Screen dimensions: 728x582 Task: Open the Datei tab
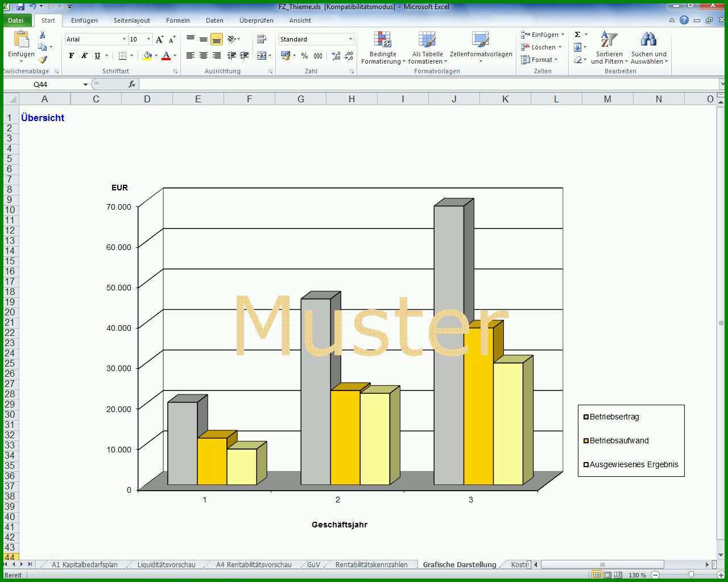(15, 20)
